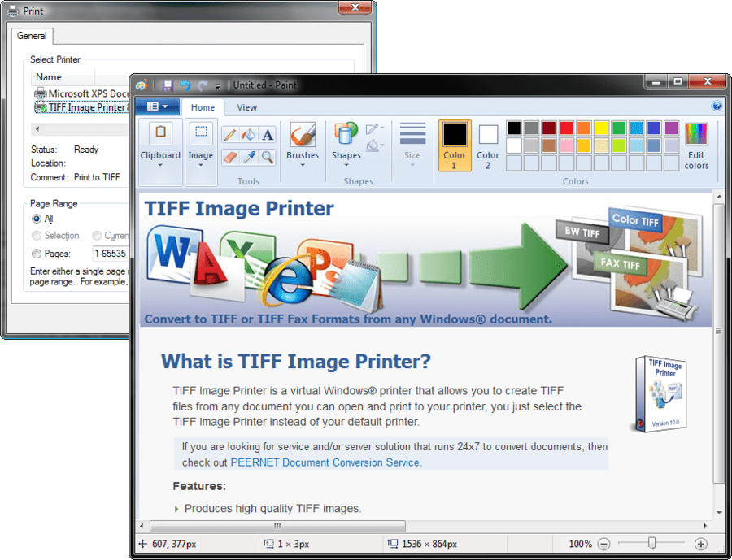Open the Paint application menu
This screenshot has height=560, width=732.
pyautogui.click(x=158, y=106)
